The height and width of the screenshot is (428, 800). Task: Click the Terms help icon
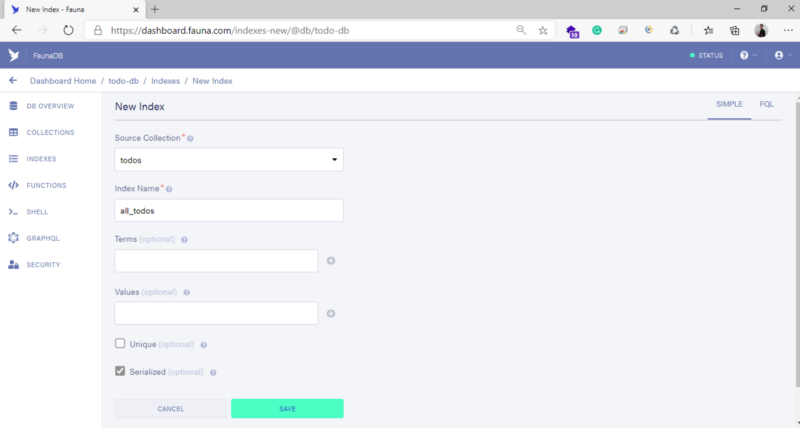coord(184,240)
